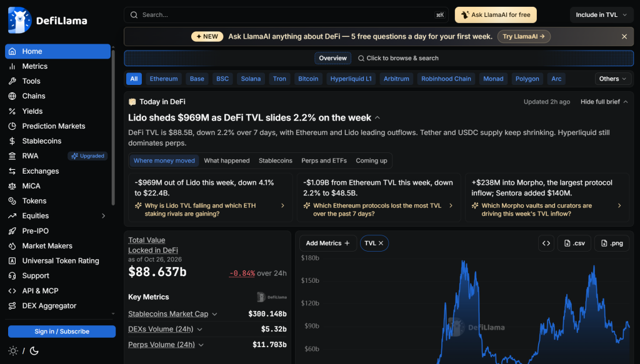The height and width of the screenshot is (364, 640).
Task: Open Universal Token Rating in sidebar
Action: pyautogui.click(x=57, y=260)
